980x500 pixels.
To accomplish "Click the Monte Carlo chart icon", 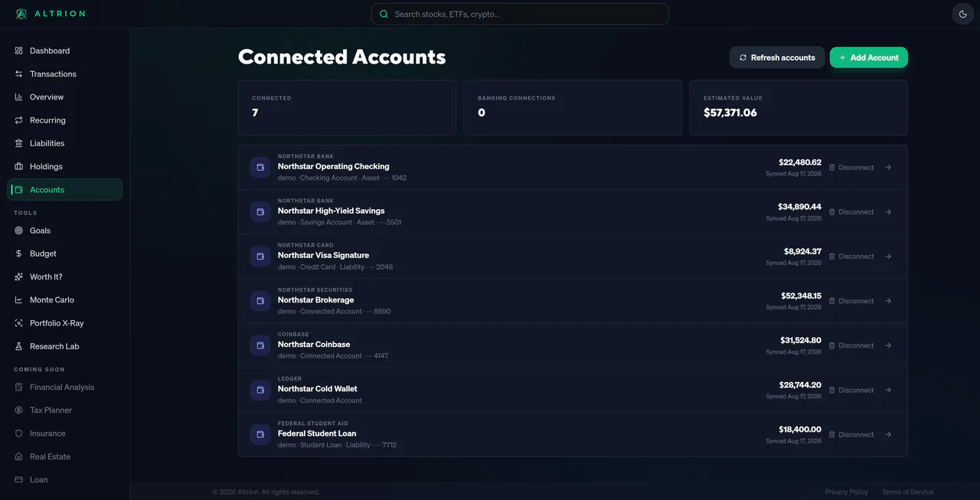I will pyautogui.click(x=19, y=299).
